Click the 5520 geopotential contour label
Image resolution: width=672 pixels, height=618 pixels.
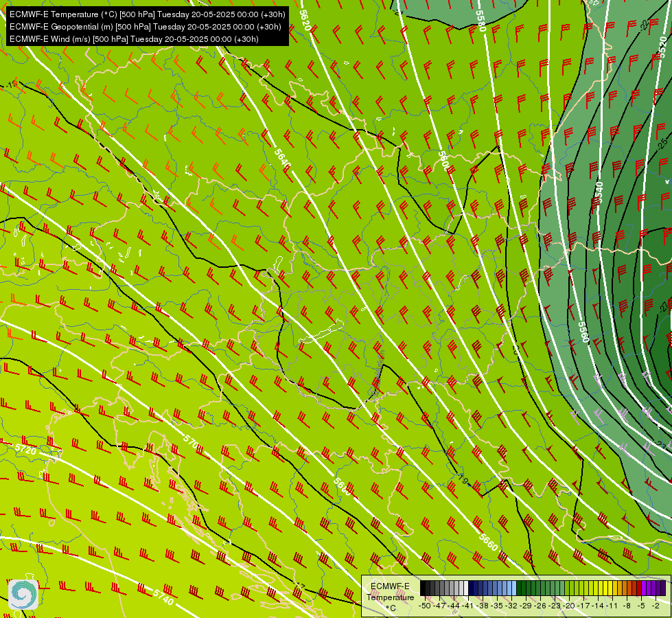point(662,47)
